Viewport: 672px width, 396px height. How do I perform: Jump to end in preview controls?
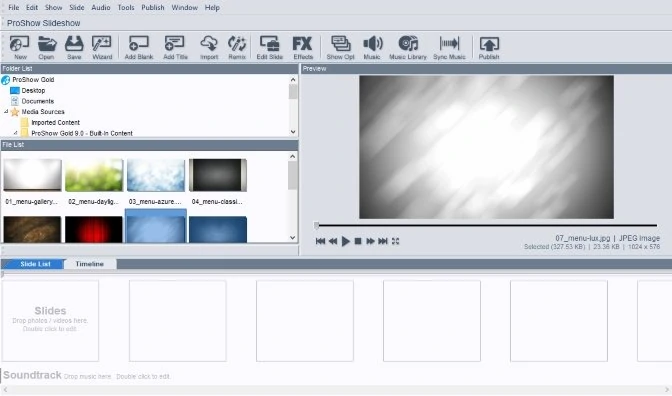click(383, 241)
